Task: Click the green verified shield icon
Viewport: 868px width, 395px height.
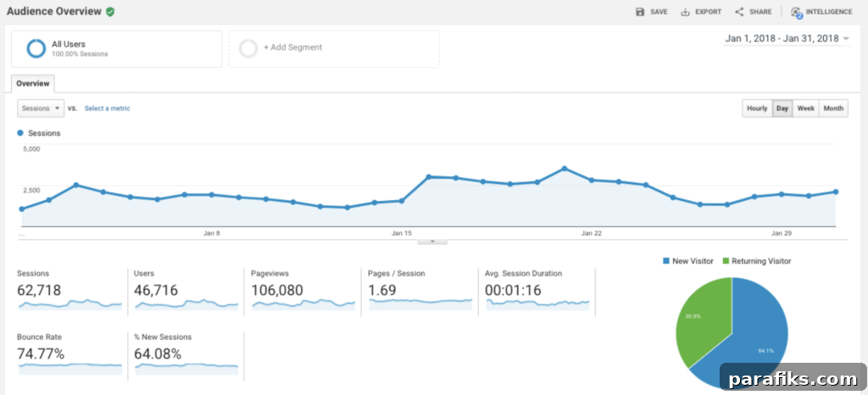Action: (110, 12)
